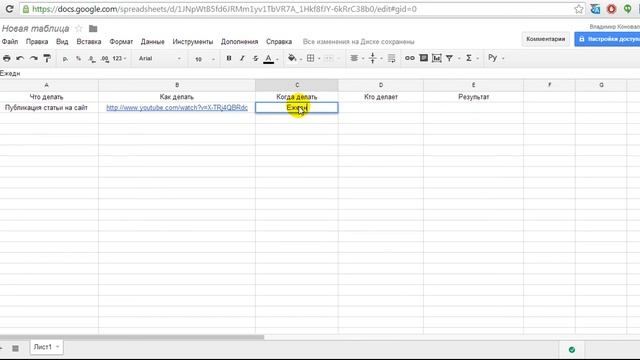Open the Лист1 sheet tab
The width and height of the screenshot is (640, 360).
(42, 347)
